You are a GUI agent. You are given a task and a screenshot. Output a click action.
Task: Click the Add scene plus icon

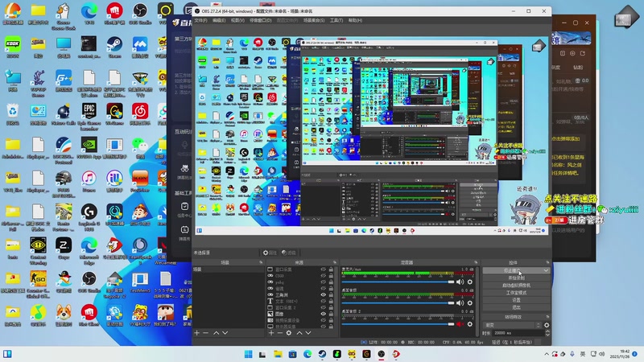196,333
